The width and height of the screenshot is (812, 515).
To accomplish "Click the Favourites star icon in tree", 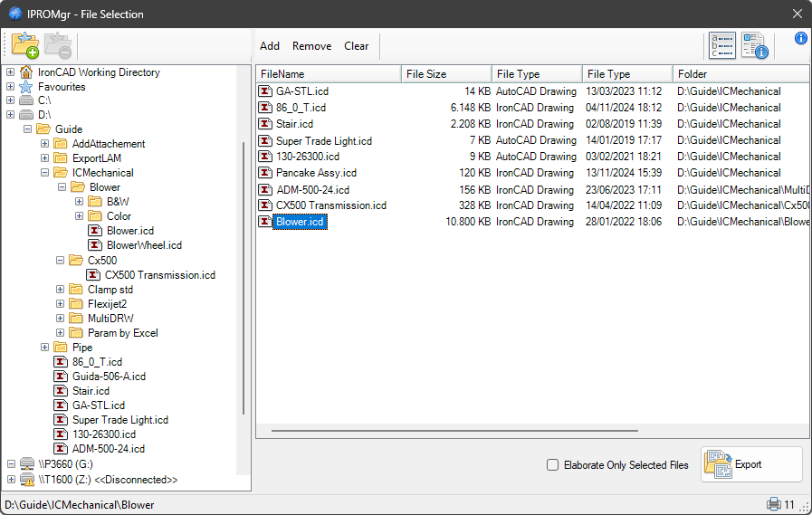I will click(x=26, y=87).
